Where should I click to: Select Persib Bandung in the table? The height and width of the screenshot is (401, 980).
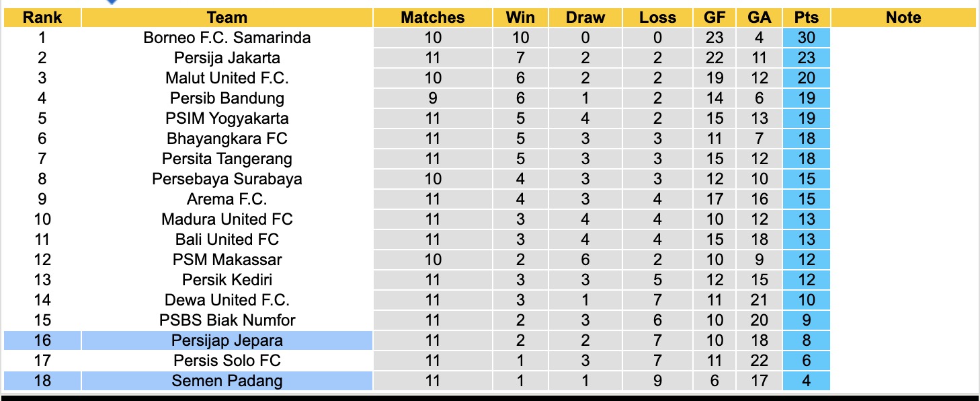coord(227,98)
